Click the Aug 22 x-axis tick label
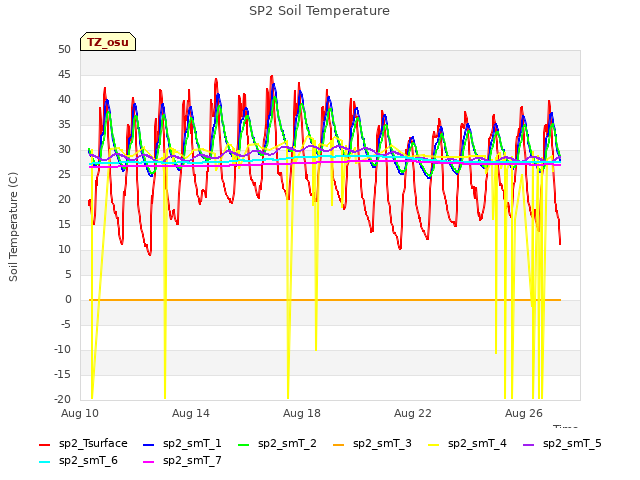The width and height of the screenshot is (640, 480). (413, 413)
